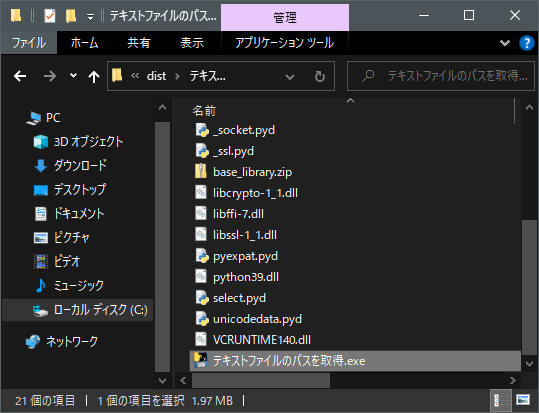Open the ファイル menu
The image size is (539, 413).
(29, 43)
